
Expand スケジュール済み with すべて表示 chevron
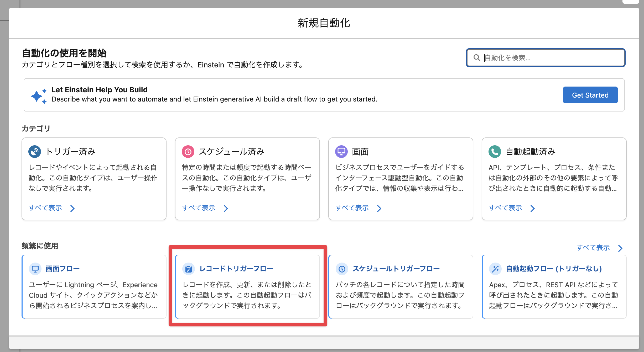226,208
